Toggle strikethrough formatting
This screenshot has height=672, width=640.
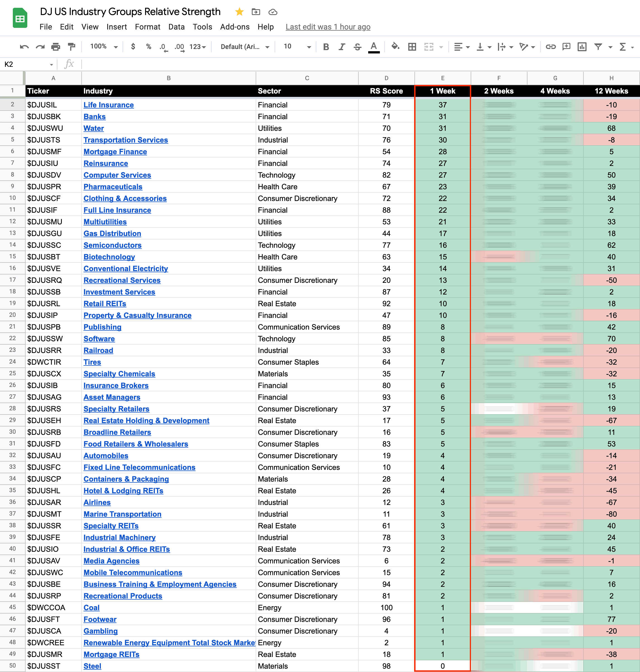(358, 47)
